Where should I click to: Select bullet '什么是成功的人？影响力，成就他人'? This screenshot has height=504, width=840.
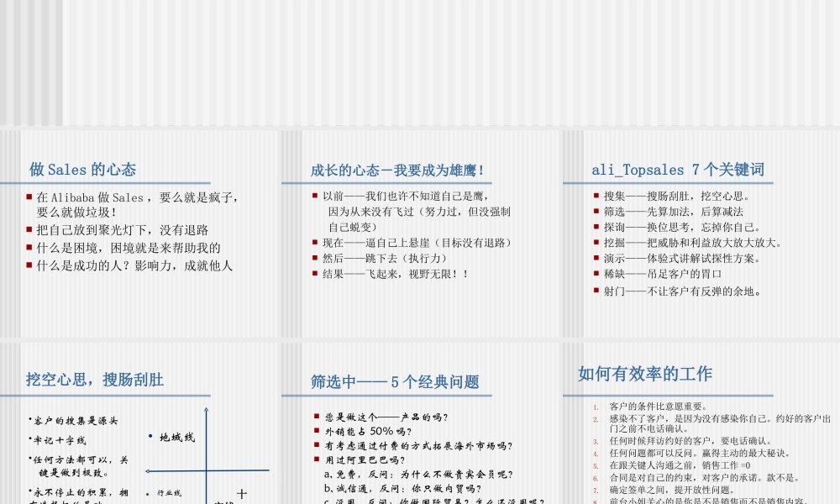(134, 265)
